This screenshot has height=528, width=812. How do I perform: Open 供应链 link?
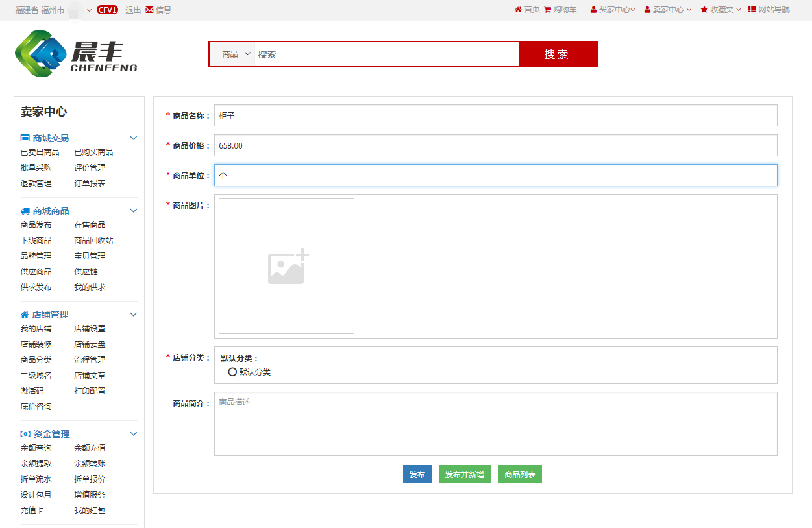tap(86, 272)
